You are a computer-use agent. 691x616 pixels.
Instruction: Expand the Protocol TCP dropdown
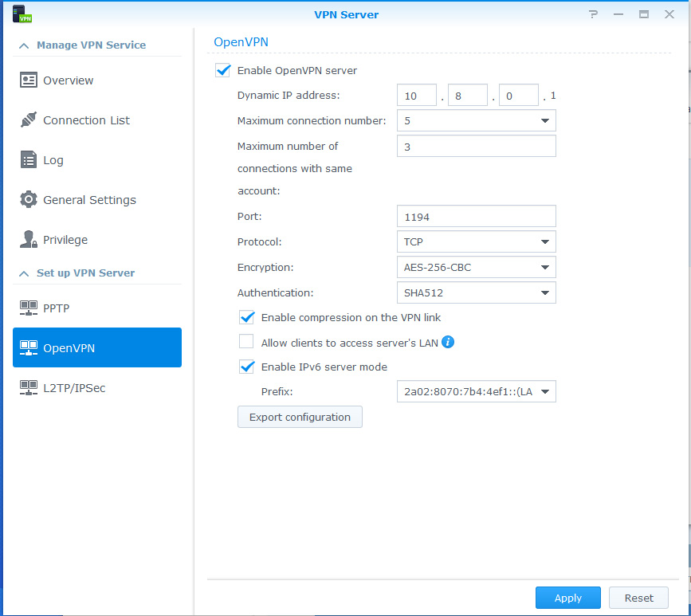tap(476, 241)
